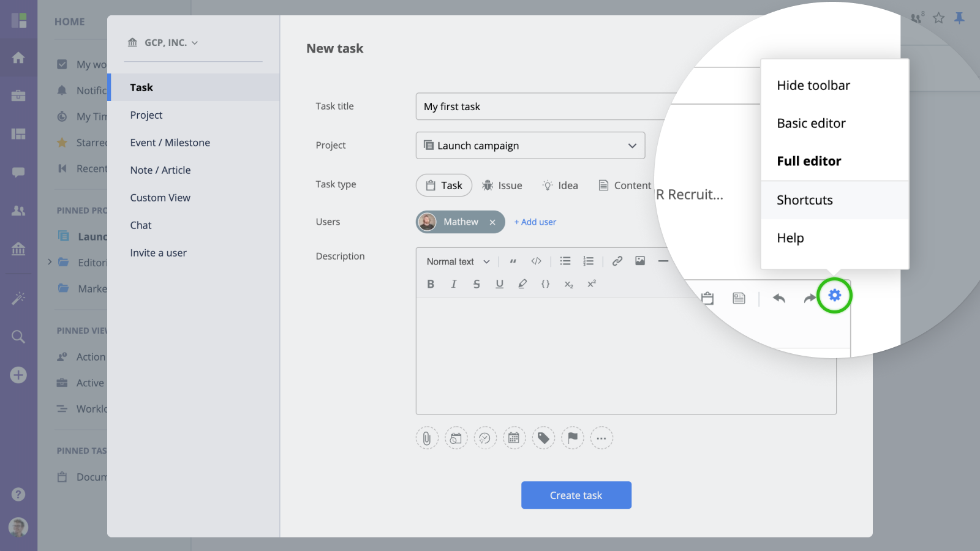Insert an image into the description
The image size is (980, 551).
[x=640, y=261]
